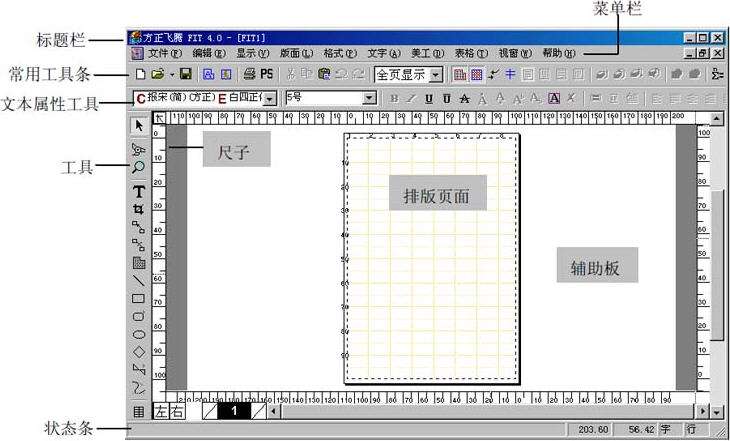The image size is (730, 441).
Task: Toggle bold text formatting
Action: pos(394,99)
